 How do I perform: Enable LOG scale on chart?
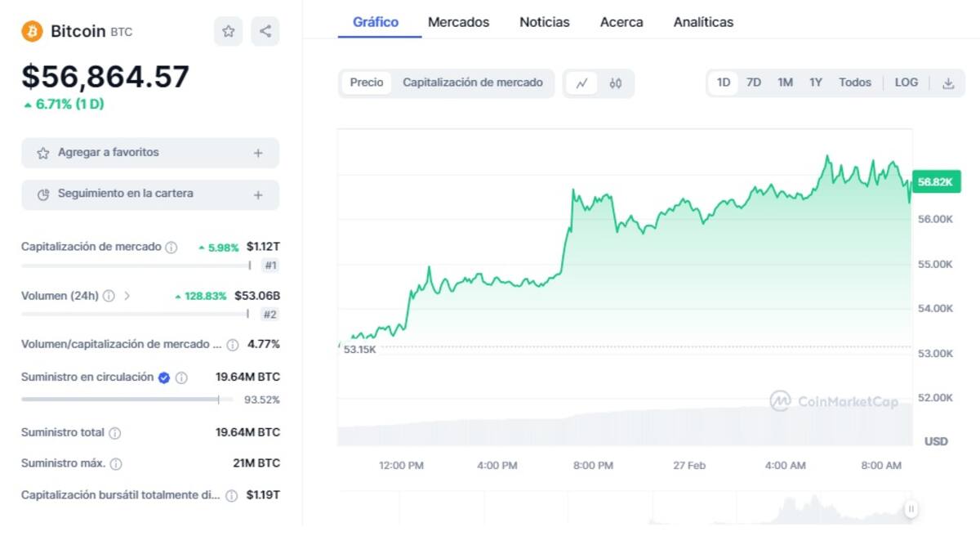(906, 83)
